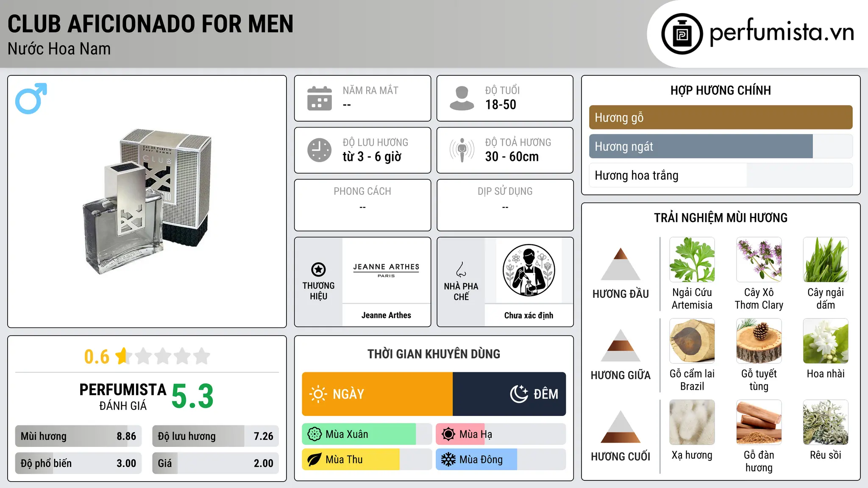Screen dimensions: 868x488
Task: Click the flower icon for Mùa Xuân
Action: click(314, 434)
